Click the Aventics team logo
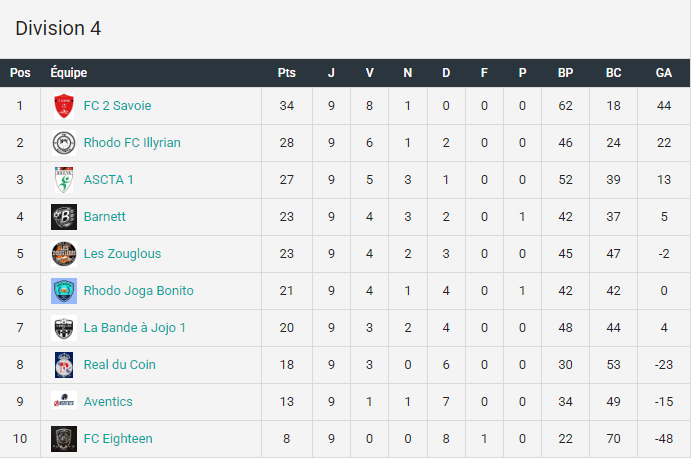 point(64,401)
